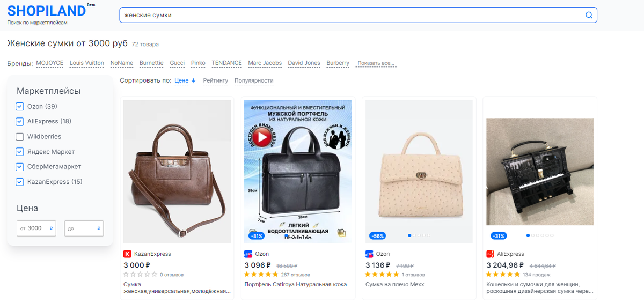The image size is (644, 303).
Task: Enable the Wildberries checkbox
Action: click(x=20, y=136)
